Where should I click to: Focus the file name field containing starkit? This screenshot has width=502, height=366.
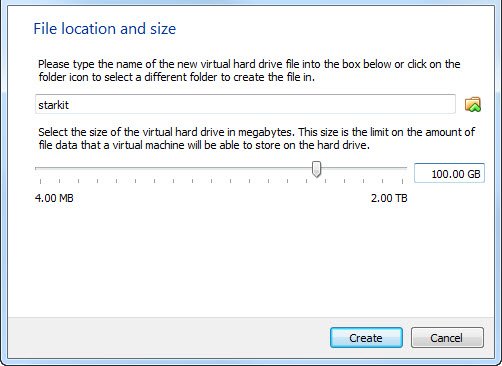pyautogui.click(x=245, y=104)
